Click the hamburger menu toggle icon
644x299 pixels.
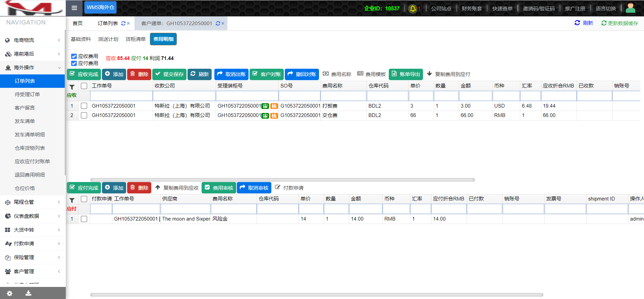click(x=74, y=8)
